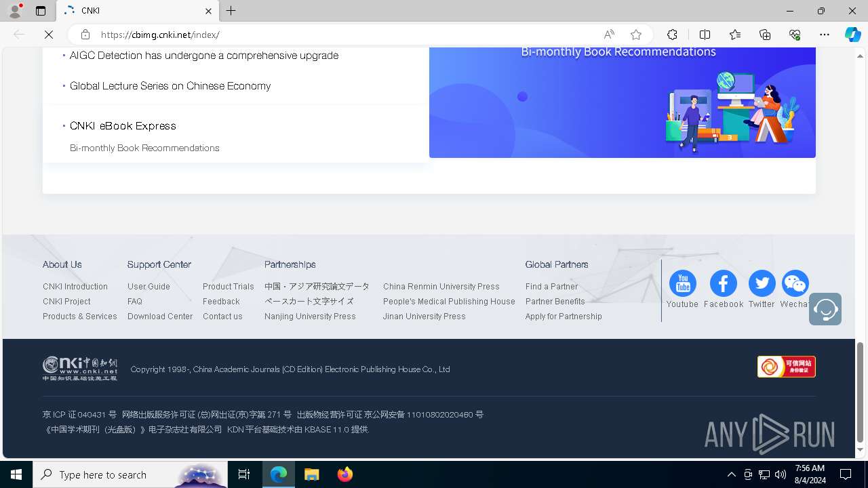Open the Products & Services link

coord(80,317)
